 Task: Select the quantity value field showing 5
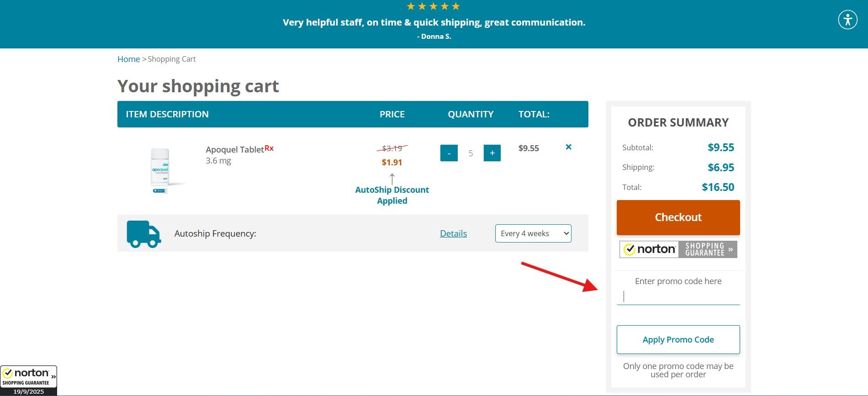pos(471,153)
